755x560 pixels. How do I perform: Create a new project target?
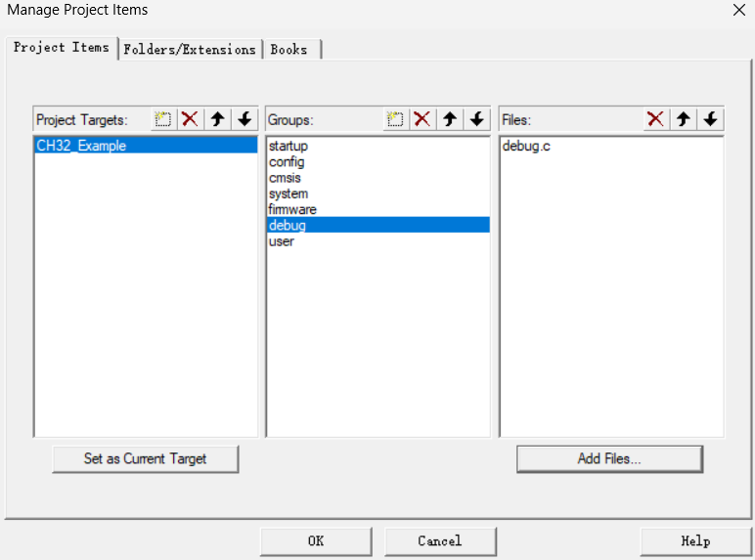tap(163, 119)
